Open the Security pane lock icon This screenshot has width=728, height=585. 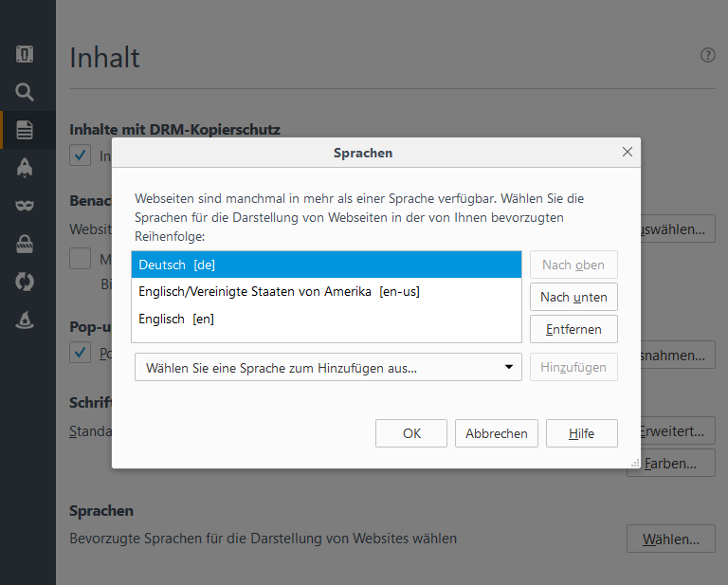click(25, 244)
